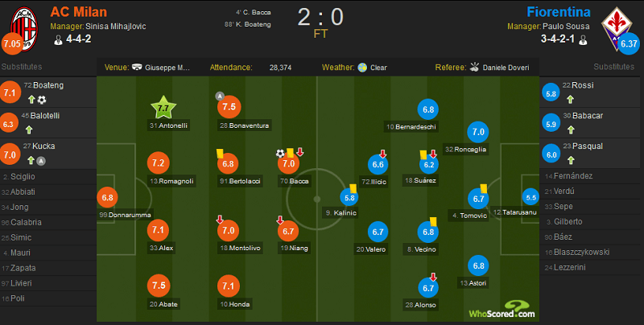Click the stadium icon next to Venue

click(x=137, y=67)
